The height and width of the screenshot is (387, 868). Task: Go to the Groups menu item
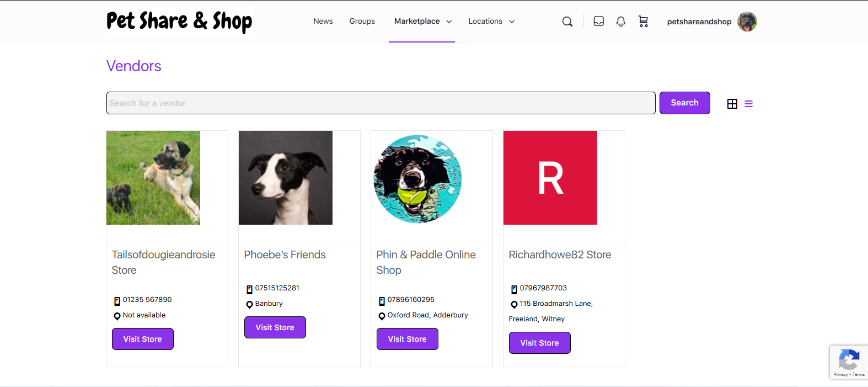point(362,22)
